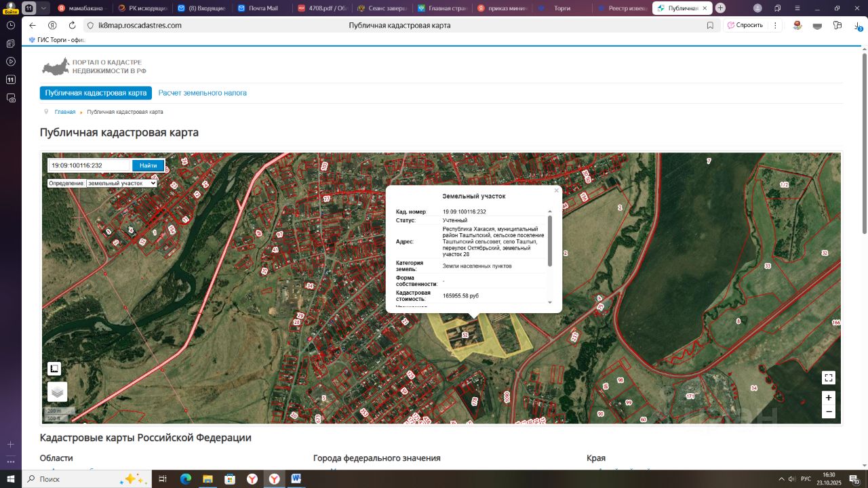The width and height of the screenshot is (868, 488).
Task: Switch to the Почта Mail tab
Action: (x=262, y=8)
